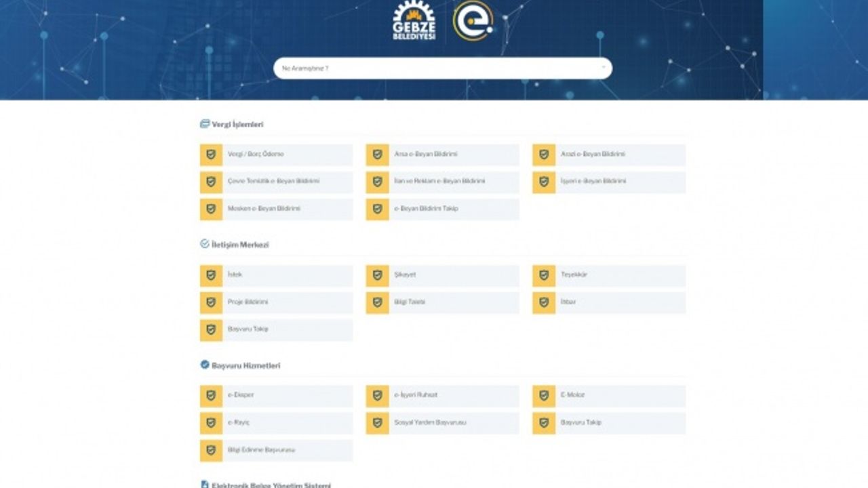
Task: Click the 'Ne Aramıştınız ?' search field
Action: coord(434,68)
